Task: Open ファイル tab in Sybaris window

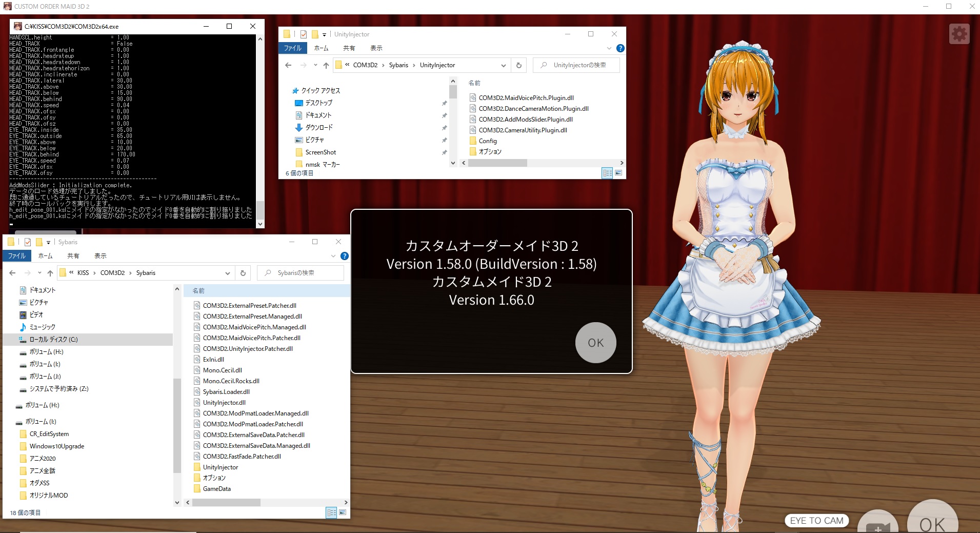Action: click(17, 255)
